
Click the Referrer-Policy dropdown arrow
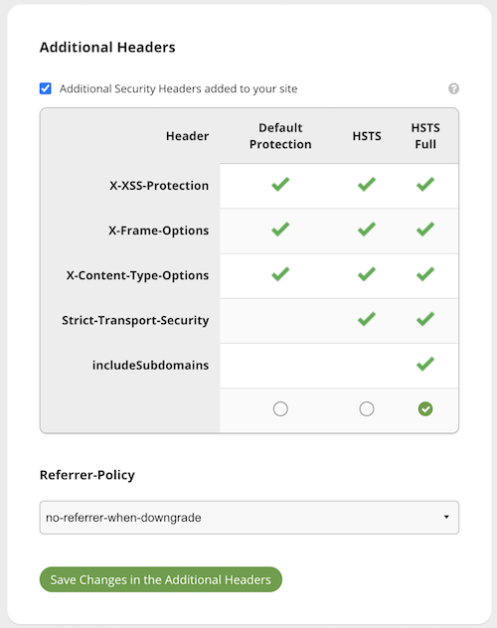(x=446, y=517)
